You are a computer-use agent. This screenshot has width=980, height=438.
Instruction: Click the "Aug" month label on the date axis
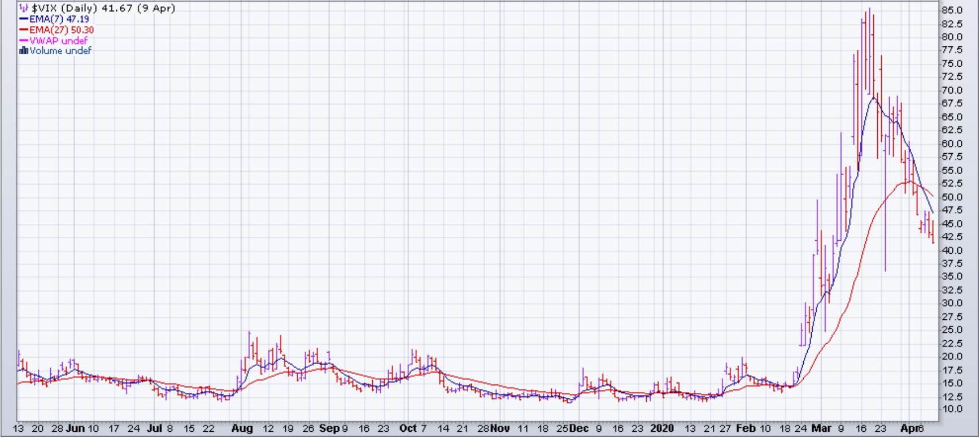pyautogui.click(x=242, y=428)
